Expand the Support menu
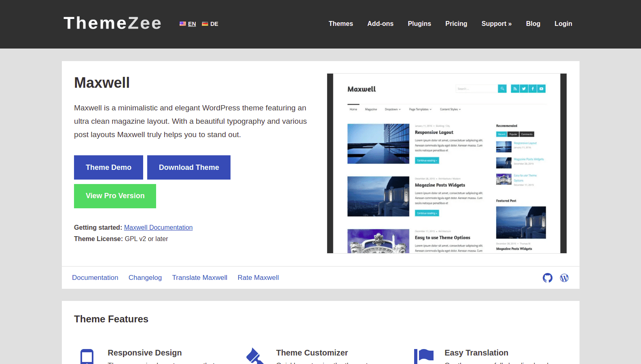This screenshot has width=641, height=364. point(497,24)
